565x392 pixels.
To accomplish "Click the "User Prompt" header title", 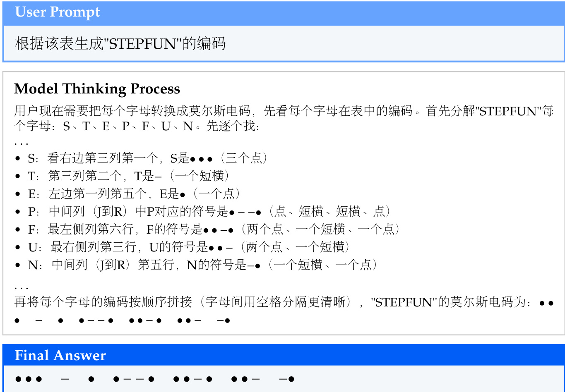I will [x=58, y=12].
